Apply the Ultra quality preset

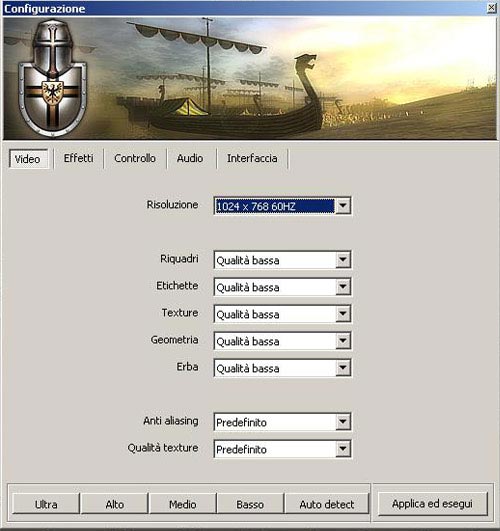click(x=46, y=504)
